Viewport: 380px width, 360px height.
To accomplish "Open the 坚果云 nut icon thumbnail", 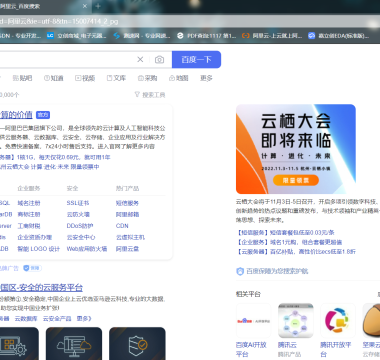I will (371, 321).
